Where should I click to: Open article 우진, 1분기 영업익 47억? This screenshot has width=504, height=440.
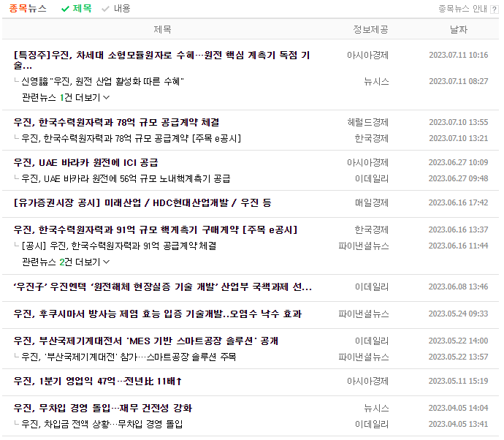[x=98, y=381]
